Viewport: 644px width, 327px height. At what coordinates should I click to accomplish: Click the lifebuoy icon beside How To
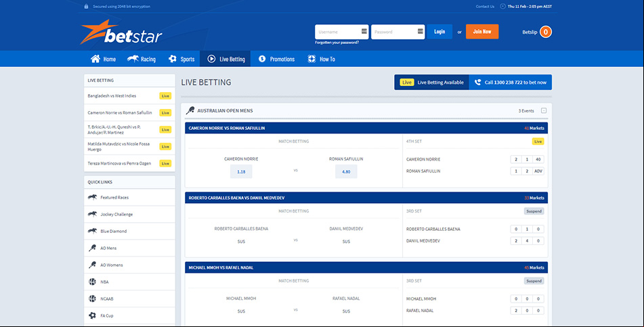click(312, 59)
